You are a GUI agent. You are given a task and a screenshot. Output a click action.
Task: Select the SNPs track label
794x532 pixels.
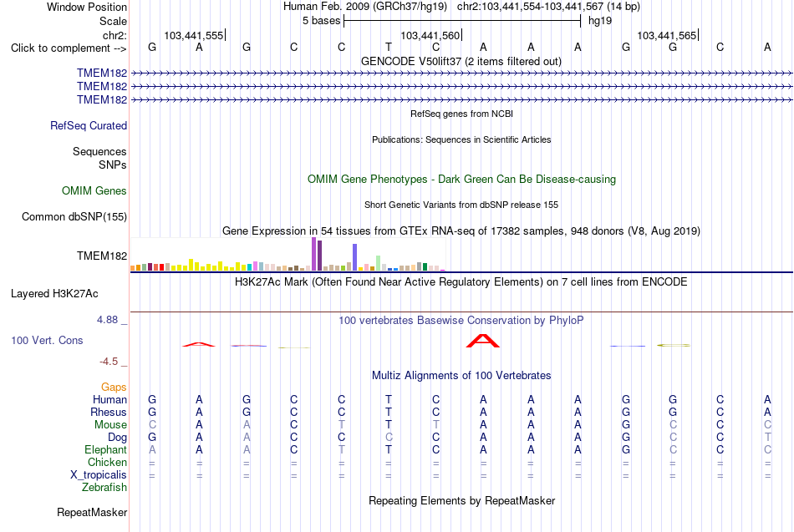113,165
